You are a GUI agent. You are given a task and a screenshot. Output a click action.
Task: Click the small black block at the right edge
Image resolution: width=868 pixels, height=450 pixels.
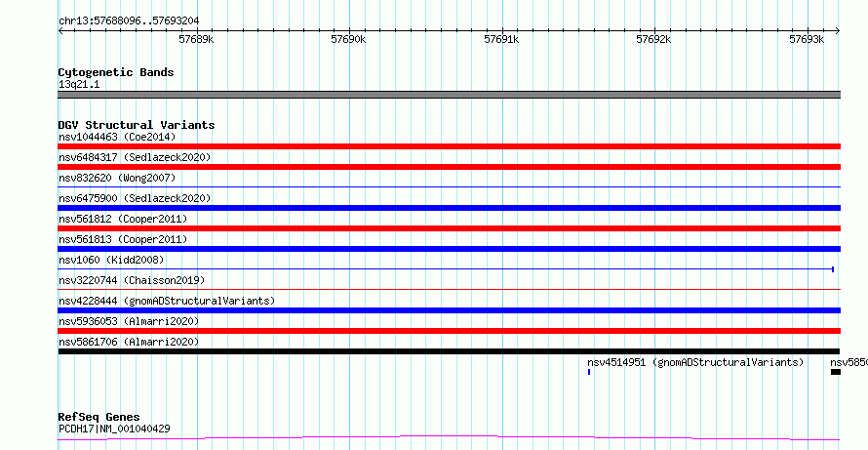(836, 372)
